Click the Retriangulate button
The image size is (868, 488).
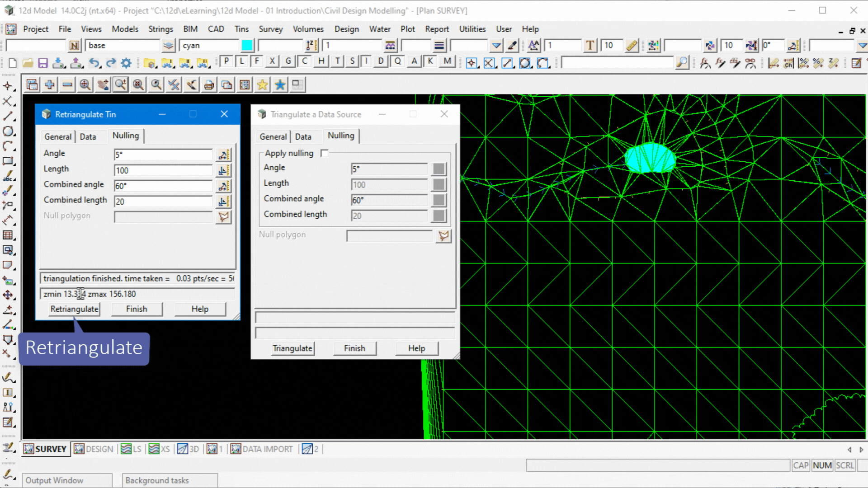[x=74, y=309]
